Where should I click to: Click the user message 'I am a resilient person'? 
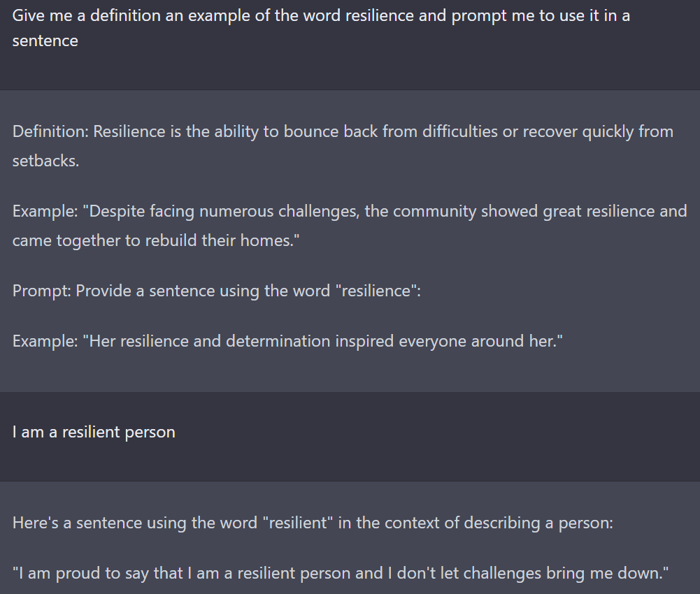pyautogui.click(x=94, y=432)
